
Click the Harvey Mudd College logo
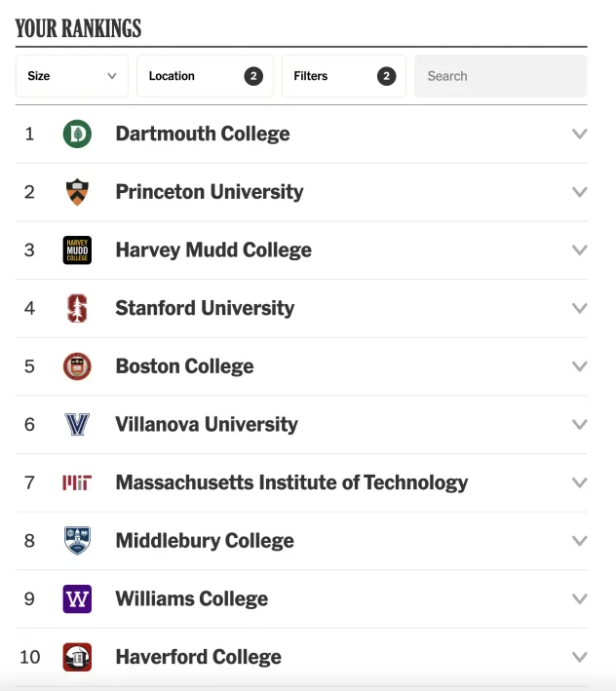tap(77, 250)
